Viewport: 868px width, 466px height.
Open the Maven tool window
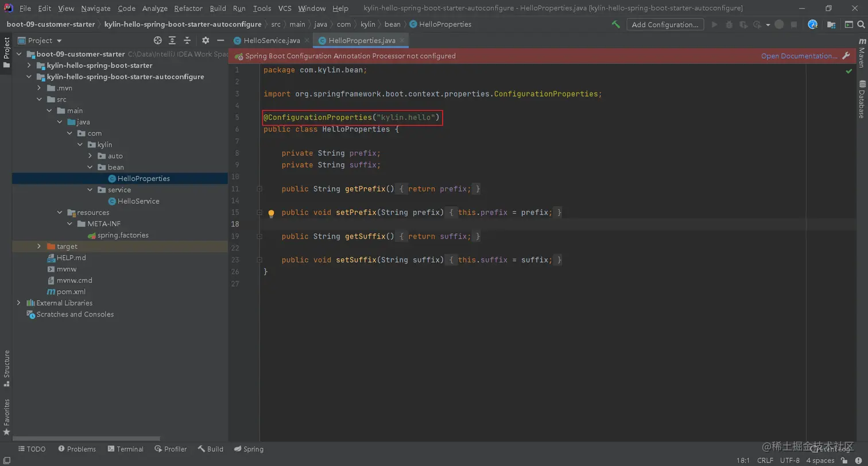tap(862, 53)
